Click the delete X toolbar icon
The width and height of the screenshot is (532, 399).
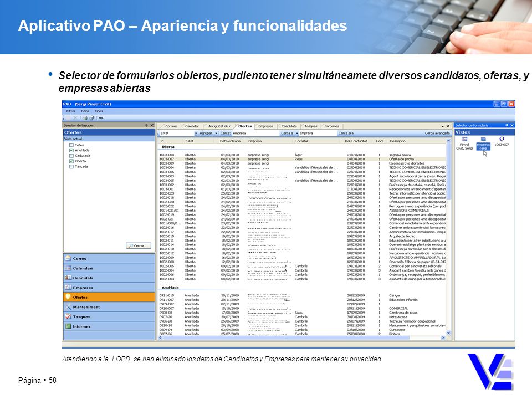[x=75, y=118]
